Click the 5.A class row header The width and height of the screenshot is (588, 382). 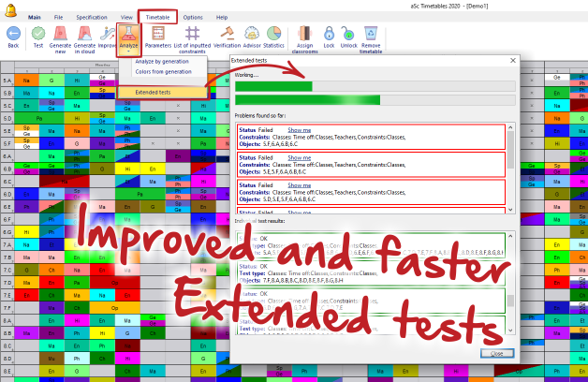pos(7,81)
